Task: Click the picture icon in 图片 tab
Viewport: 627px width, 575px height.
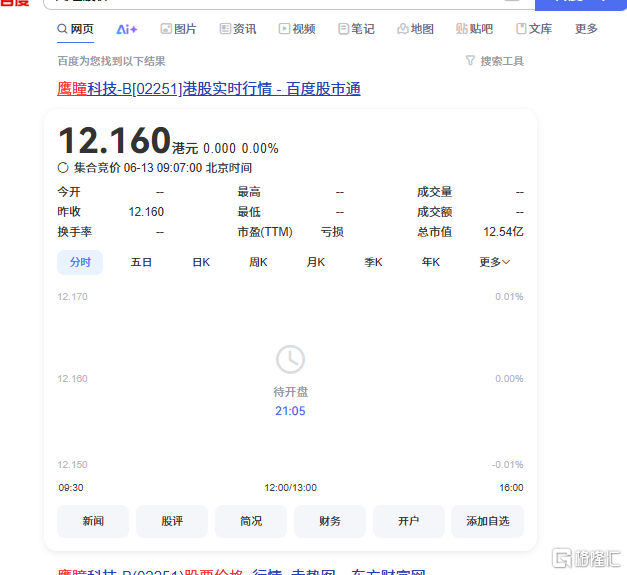Action: (166, 29)
